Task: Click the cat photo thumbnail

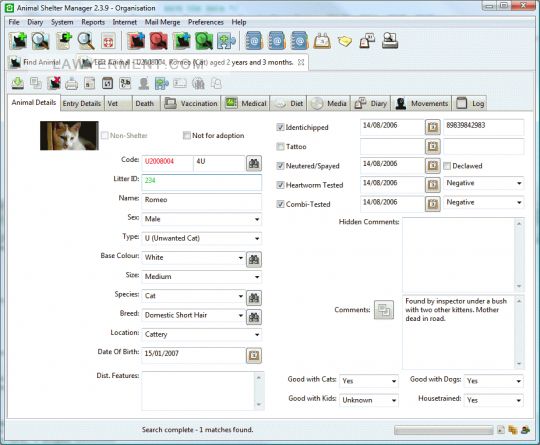Action: 69,135
